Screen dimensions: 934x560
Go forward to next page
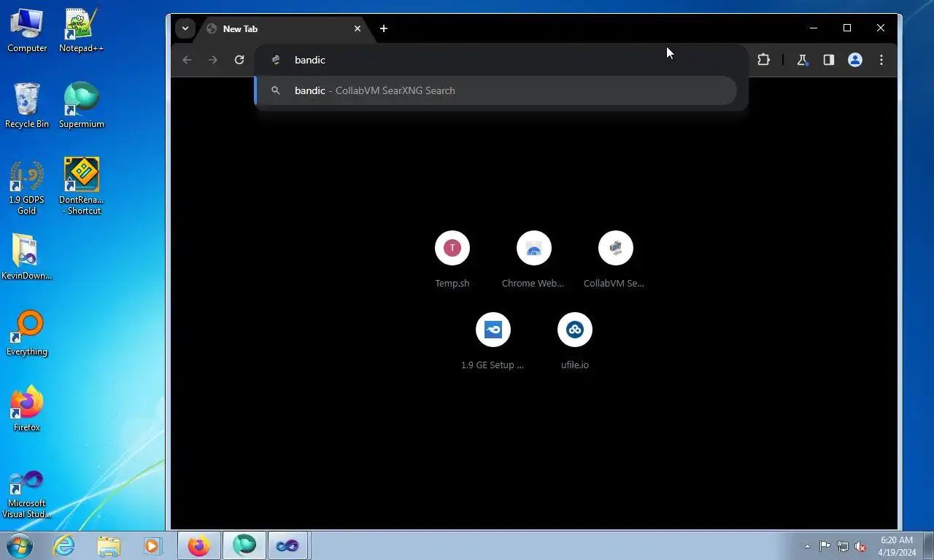click(213, 60)
